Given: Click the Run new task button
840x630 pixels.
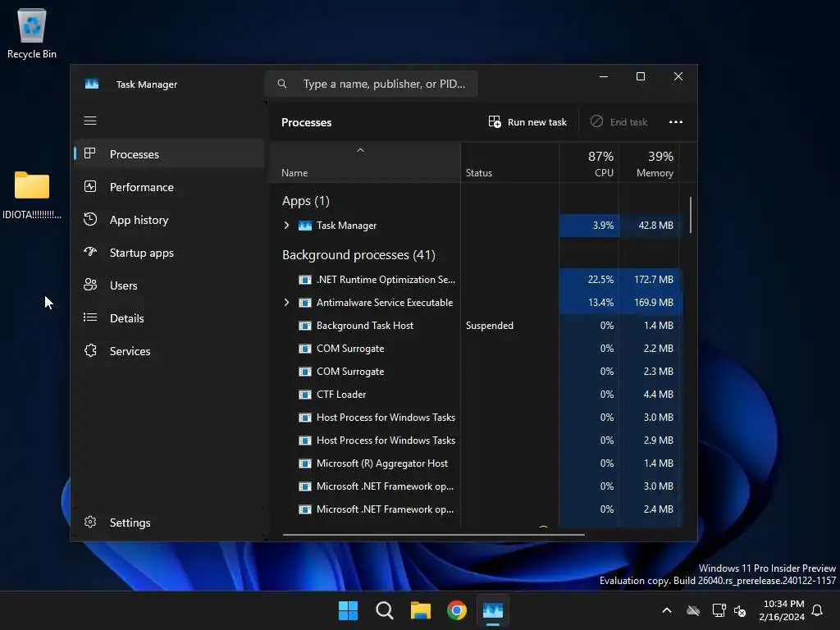Looking at the screenshot, I should 527,122.
